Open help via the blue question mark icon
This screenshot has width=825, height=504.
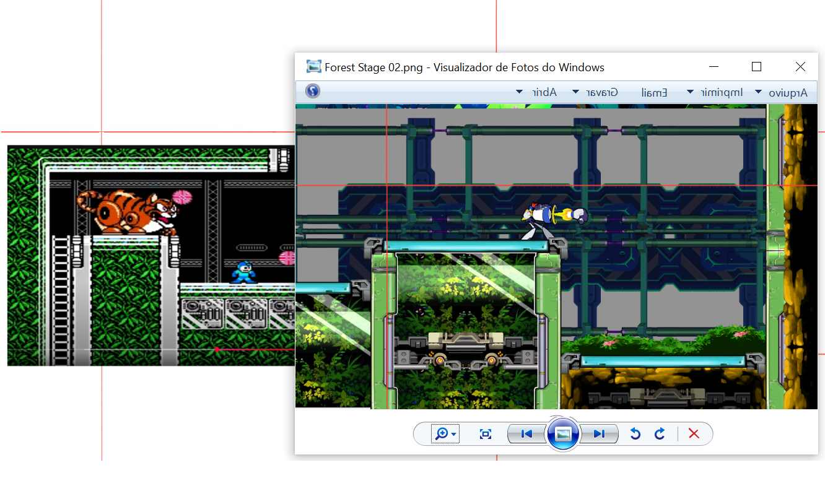(x=313, y=92)
